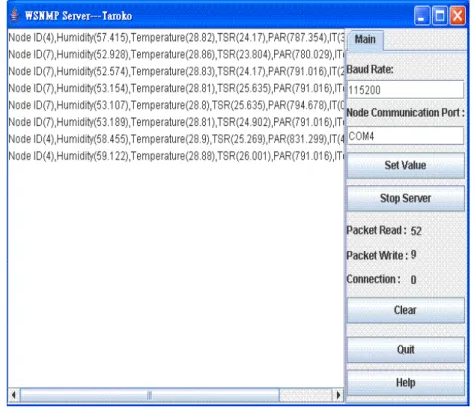The width and height of the screenshot is (474, 413).
Task: Clear the log output
Action: (x=406, y=310)
